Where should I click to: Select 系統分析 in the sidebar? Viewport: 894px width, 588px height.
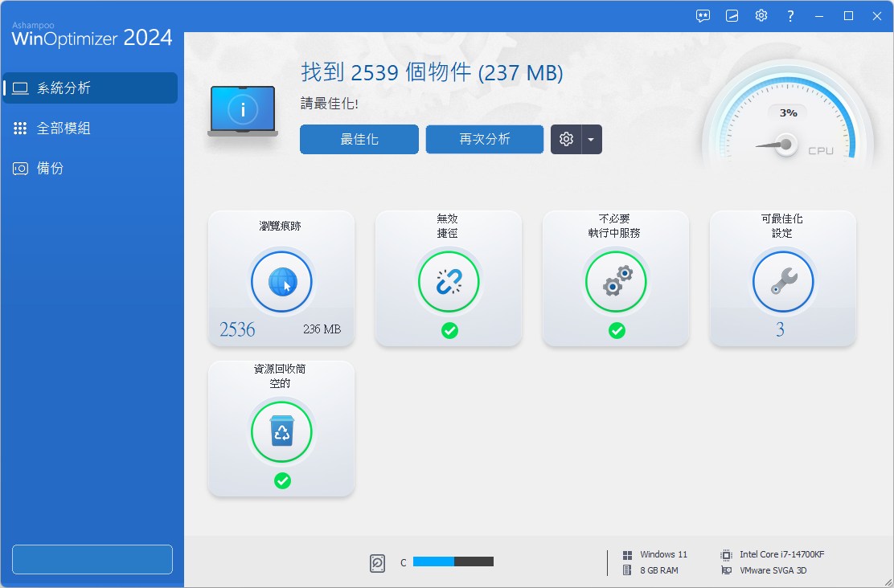click(90, 88)
